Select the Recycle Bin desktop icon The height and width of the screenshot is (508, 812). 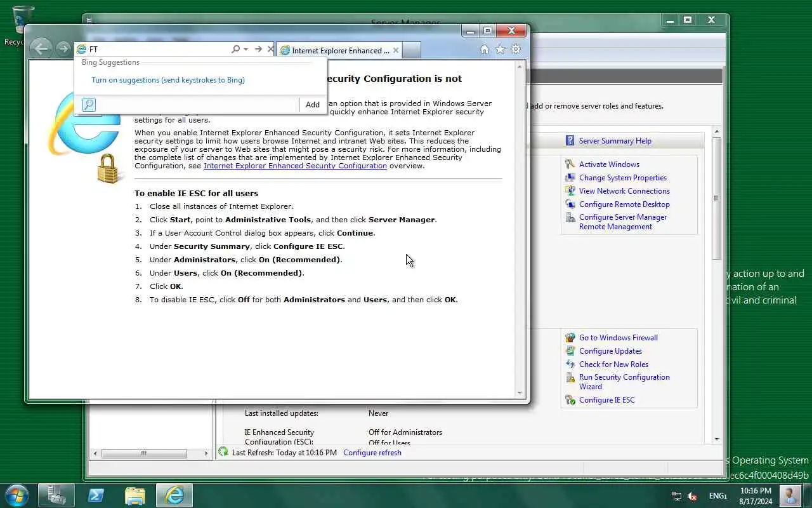[x=22, y=24]
